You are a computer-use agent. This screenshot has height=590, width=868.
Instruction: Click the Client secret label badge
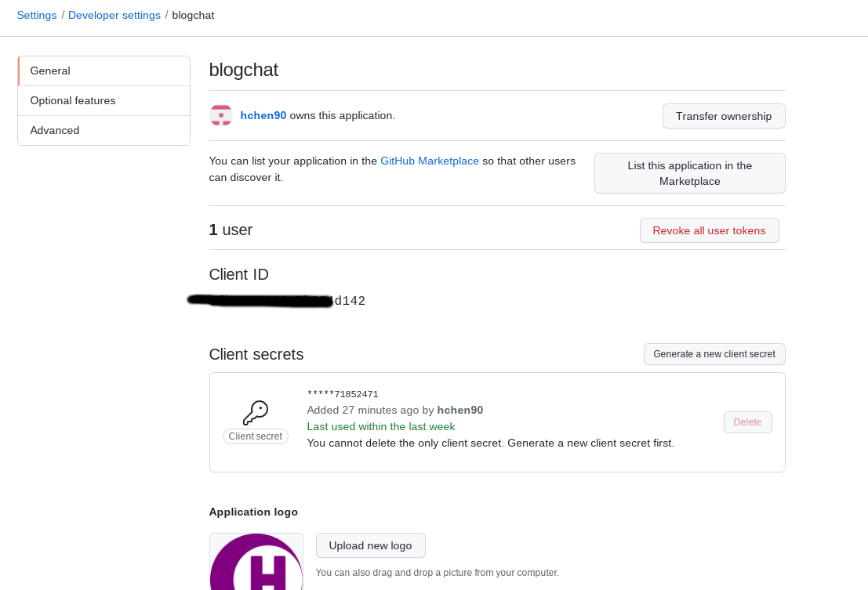256,436
